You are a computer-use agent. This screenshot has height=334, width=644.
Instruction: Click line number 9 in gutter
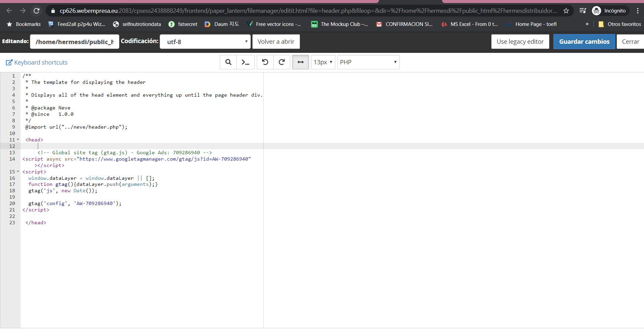click(x=13, y=127)
